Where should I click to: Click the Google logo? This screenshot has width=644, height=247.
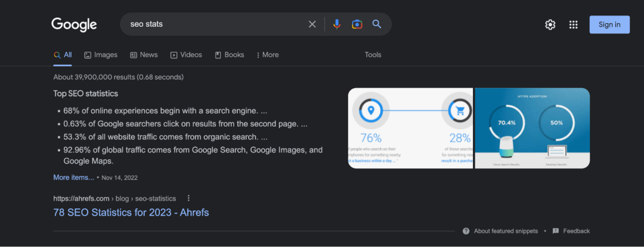click(74, 24)
